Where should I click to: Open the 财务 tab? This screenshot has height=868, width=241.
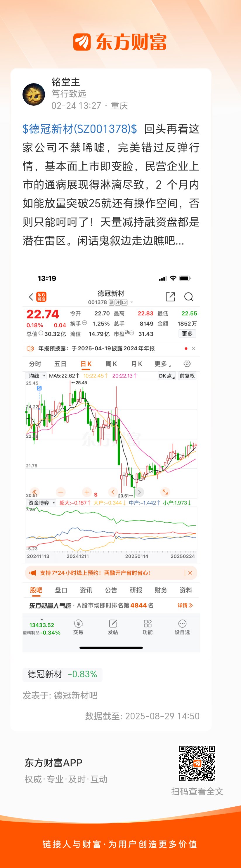[161, 590]
